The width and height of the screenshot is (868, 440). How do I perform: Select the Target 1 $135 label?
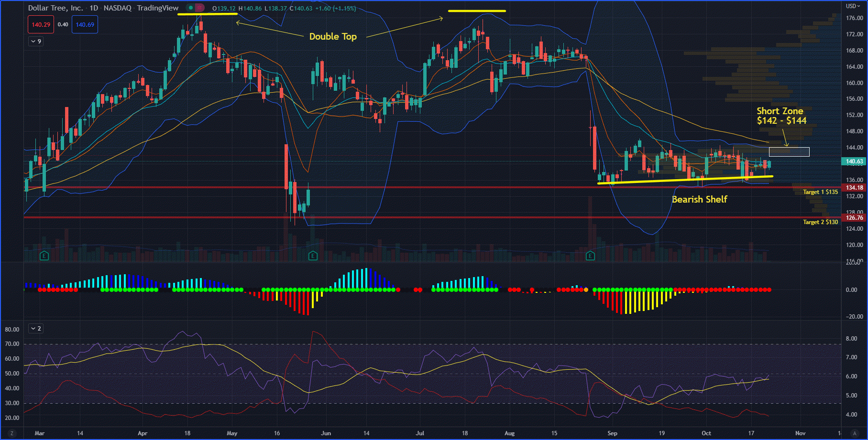click(x=820, y=192)
